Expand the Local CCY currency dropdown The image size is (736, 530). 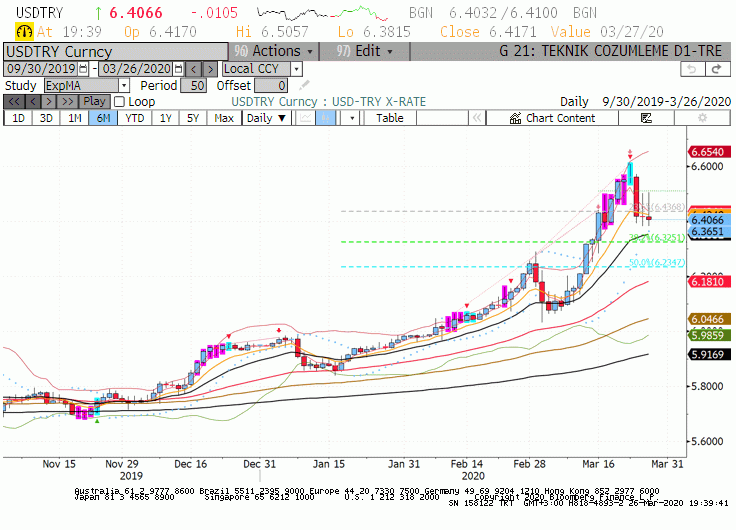pos(296,69)
